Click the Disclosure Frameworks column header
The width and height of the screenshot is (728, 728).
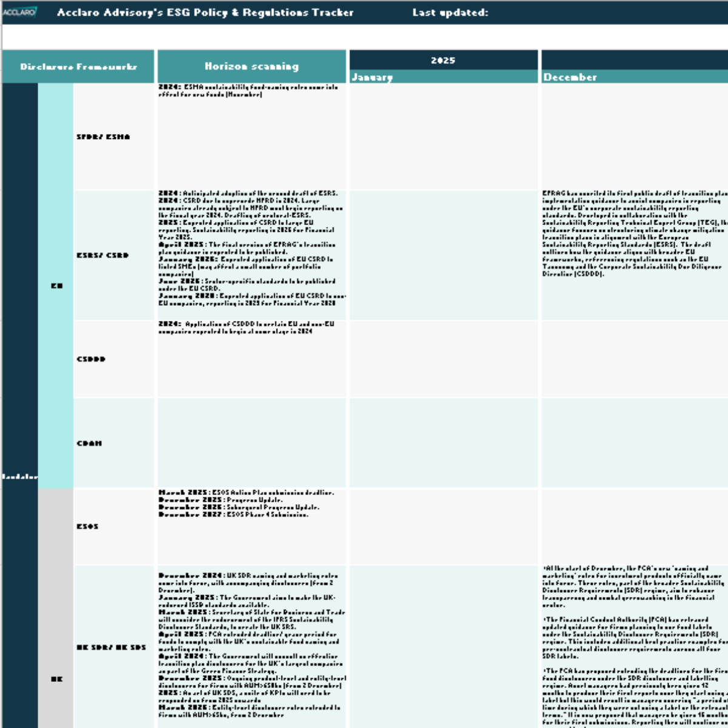click(78, 67)
